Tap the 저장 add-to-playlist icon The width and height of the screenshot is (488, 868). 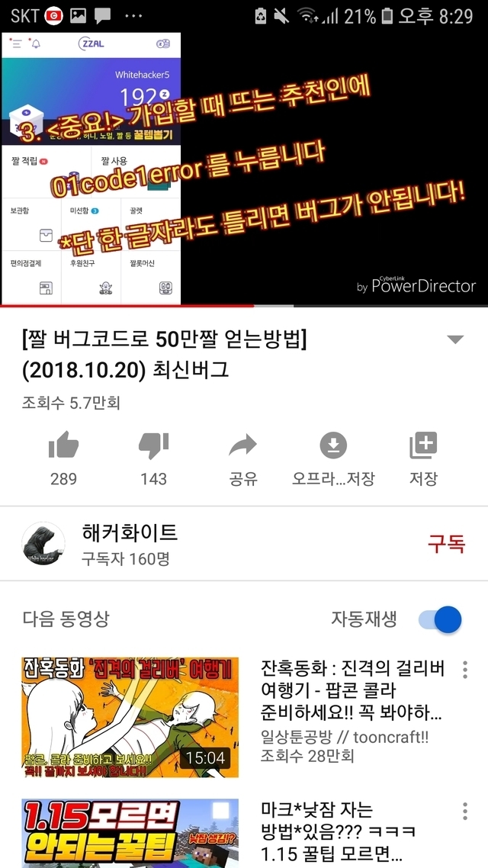423,445
